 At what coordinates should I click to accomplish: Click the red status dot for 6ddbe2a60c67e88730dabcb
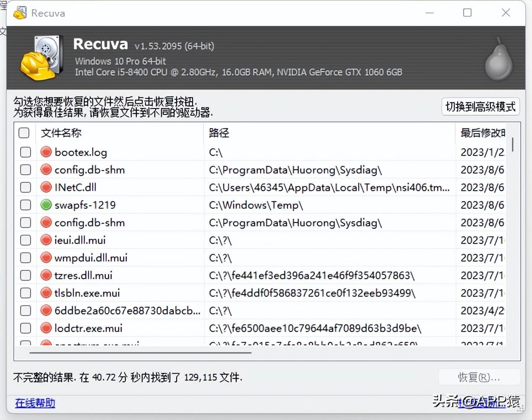point(46,310)
